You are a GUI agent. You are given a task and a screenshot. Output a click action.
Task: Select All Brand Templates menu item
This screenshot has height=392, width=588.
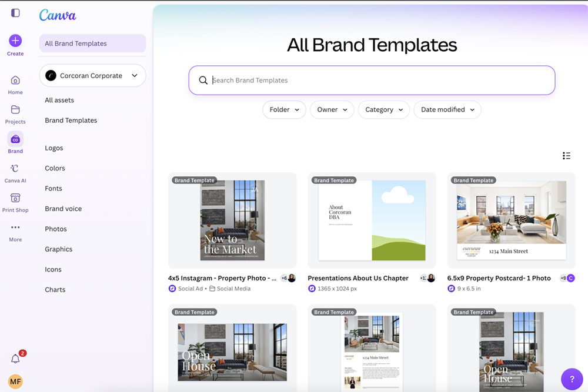93,43
